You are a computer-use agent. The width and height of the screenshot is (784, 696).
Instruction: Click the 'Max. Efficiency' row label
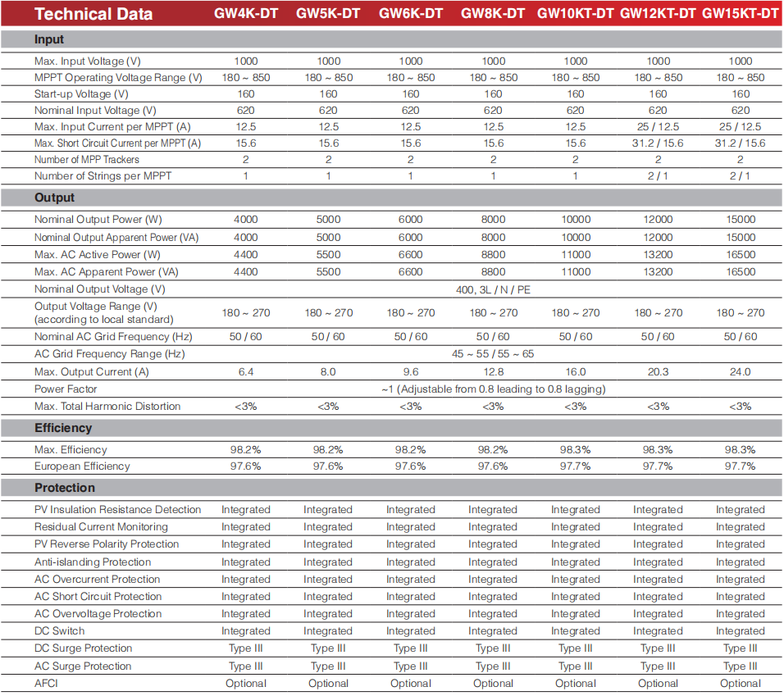pos(71,450)
